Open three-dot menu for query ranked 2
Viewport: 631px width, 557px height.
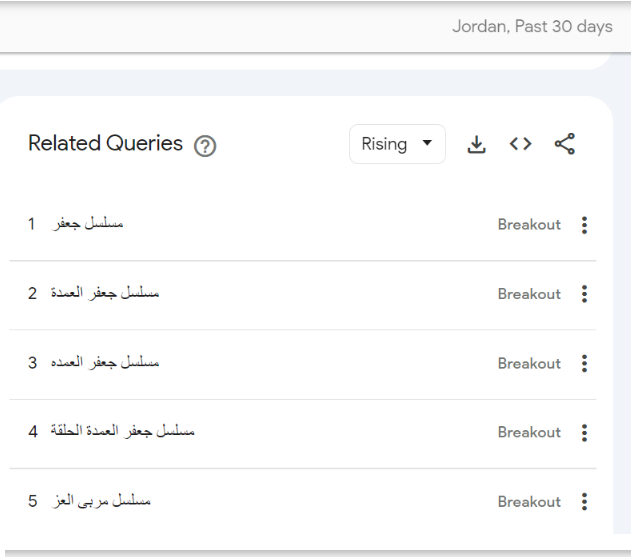coord(583,295)
